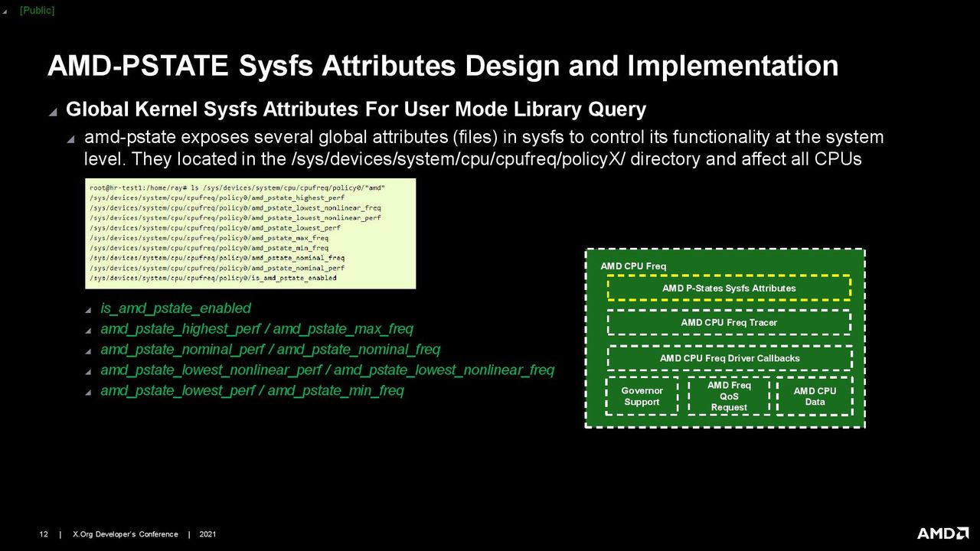Viewport: 980px width, 551px height.
Task: Click the terminal line ending amd_pstate_highest_perf
Action: (x=217, y=197)
